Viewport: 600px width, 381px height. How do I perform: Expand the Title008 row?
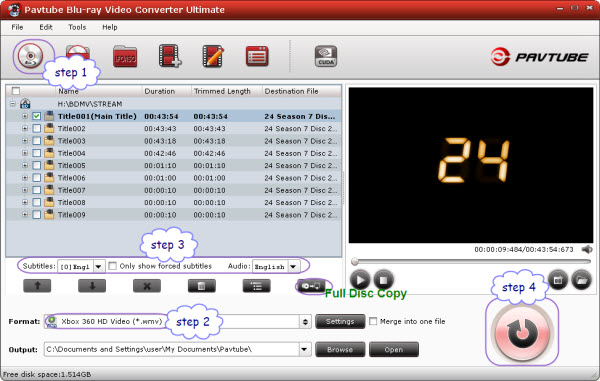coord(25,202)
